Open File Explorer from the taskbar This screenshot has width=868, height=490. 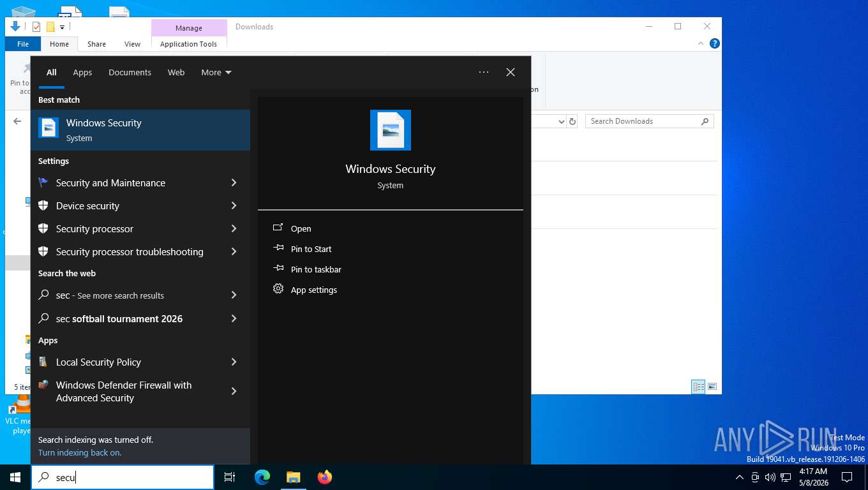[x=293, y=477]
